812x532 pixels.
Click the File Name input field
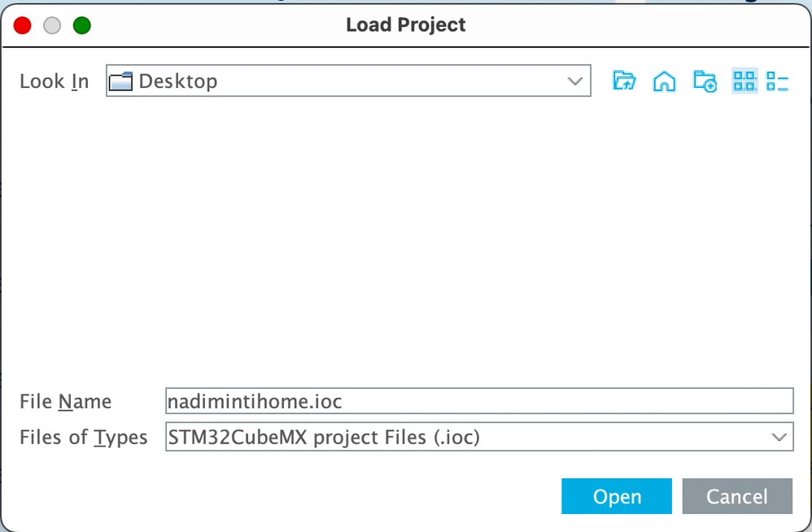(x=479, y=401)
